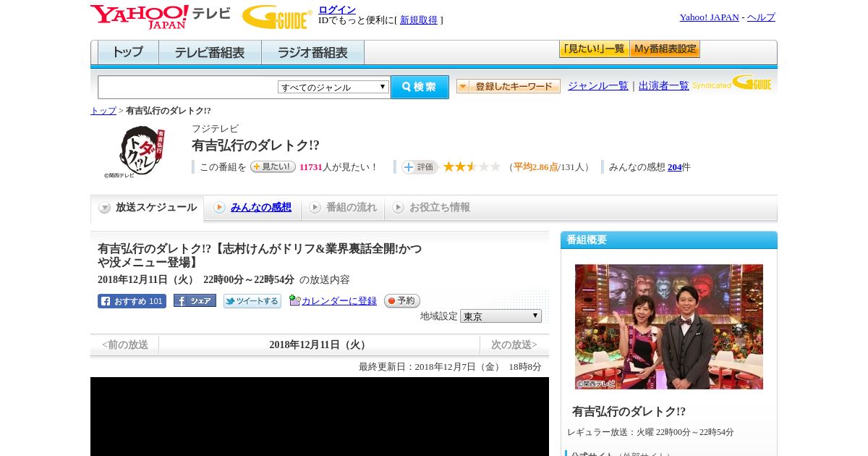Open 出演者一覧 link
Viewport: 868px width, 456px height.
click(664, 85)
